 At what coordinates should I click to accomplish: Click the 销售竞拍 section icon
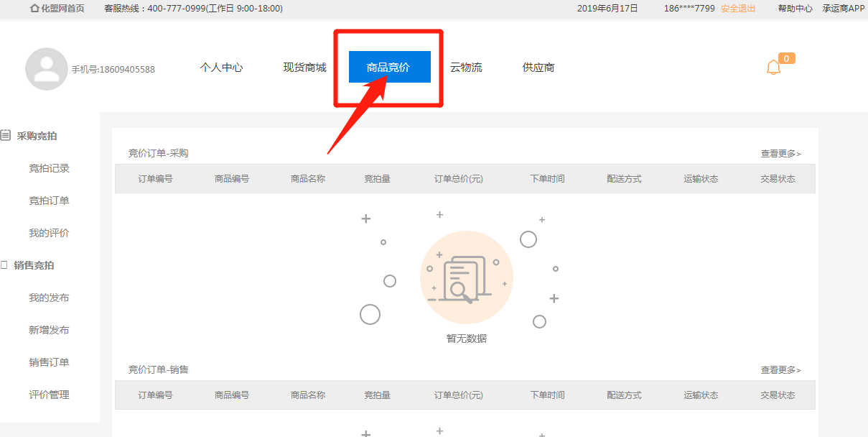click(4, 265)
